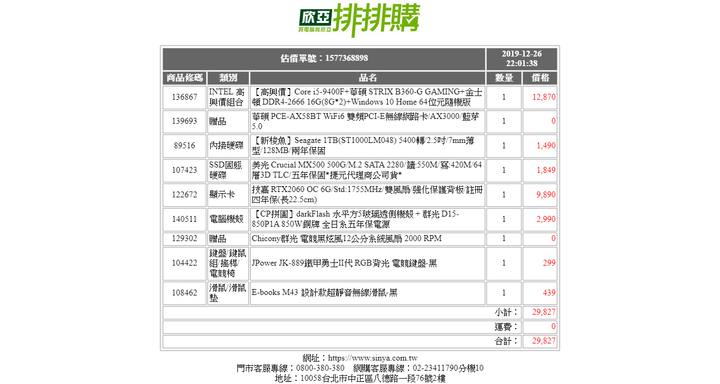Click the 電腦機殼 category cell

point(228,219)
